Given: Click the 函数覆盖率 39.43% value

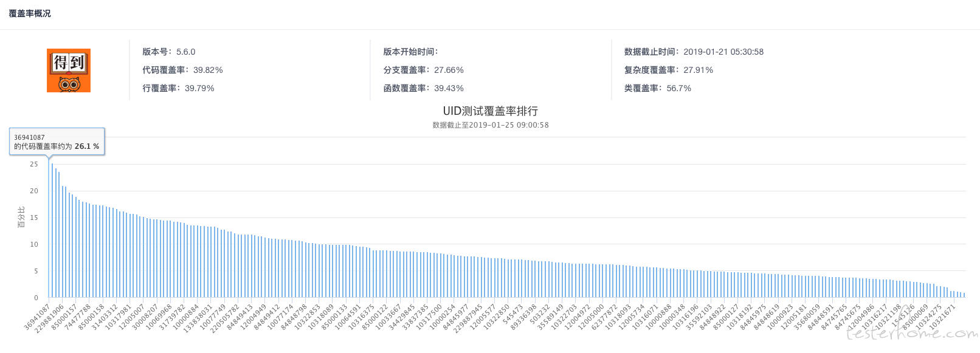Looking at the screenshot, I should [x=449, y=88].
